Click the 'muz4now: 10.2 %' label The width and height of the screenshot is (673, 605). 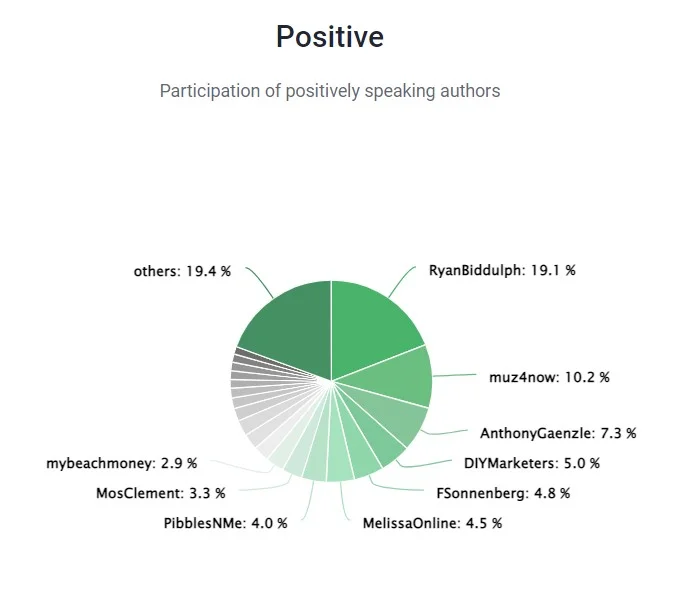[549, 377]
